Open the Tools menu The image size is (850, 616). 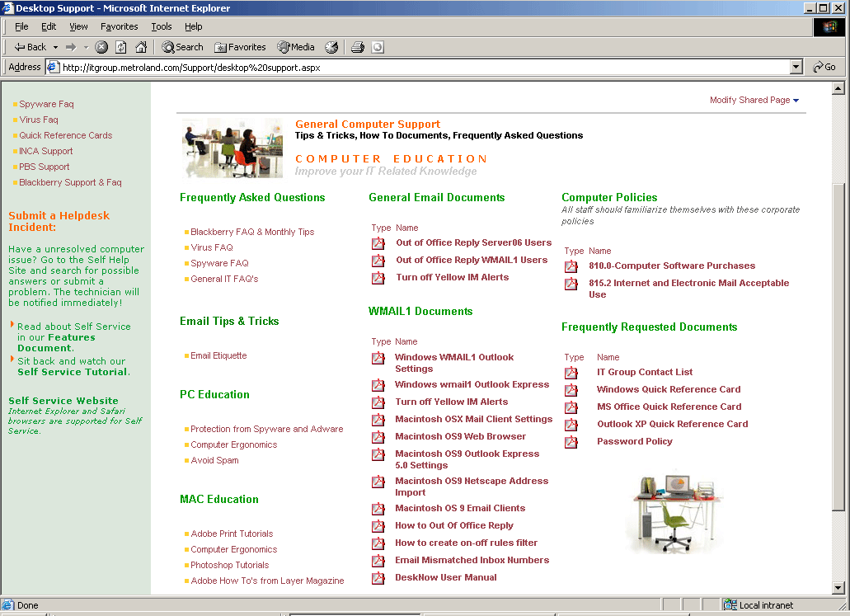[x=161, y=26]
